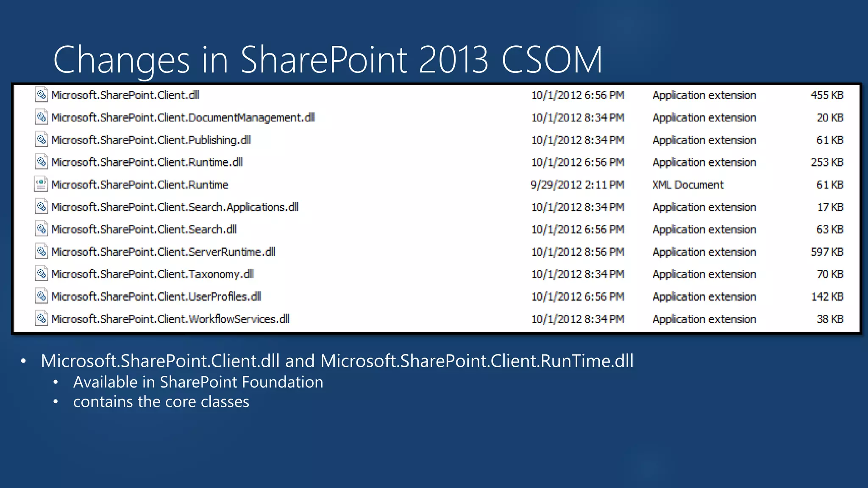Click the XML Document type cell
868x488 pixels.
click(688, 185)
